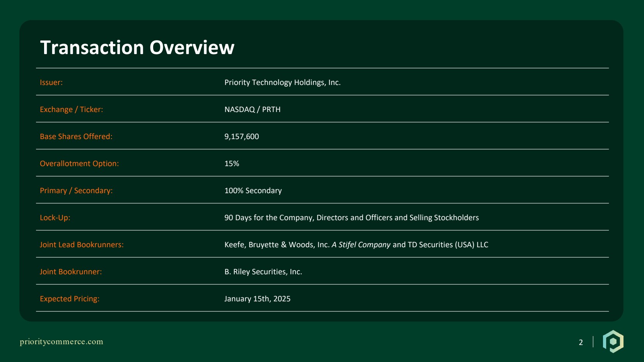
Task: Select the '100% Secondary' value
Action: [253, 190]
